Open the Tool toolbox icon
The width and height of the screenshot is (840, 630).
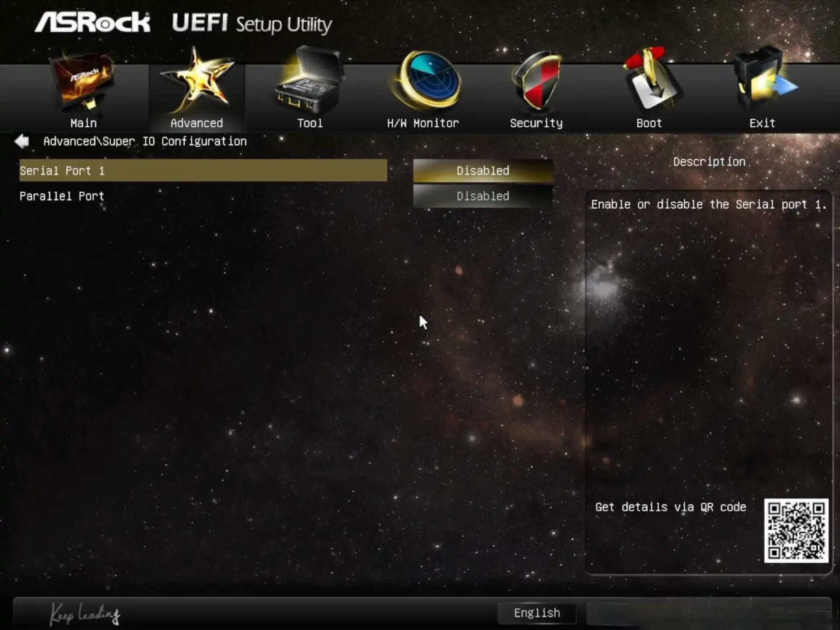click(x=309, y=82)
